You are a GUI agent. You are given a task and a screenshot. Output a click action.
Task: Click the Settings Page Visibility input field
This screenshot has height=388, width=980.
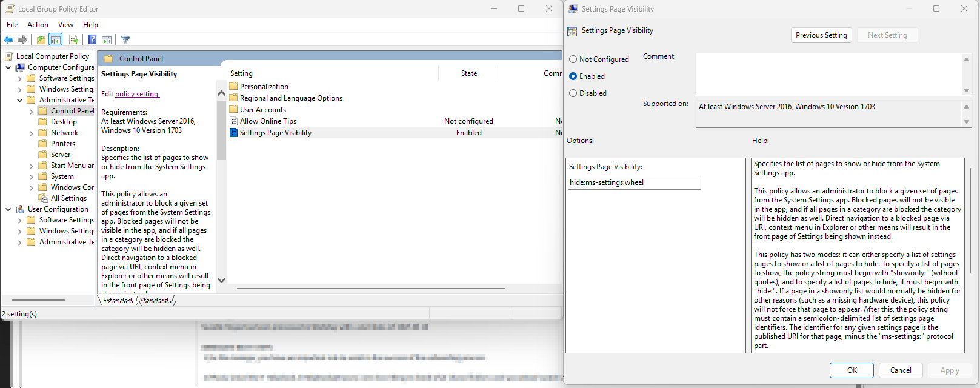coord(634,182)
